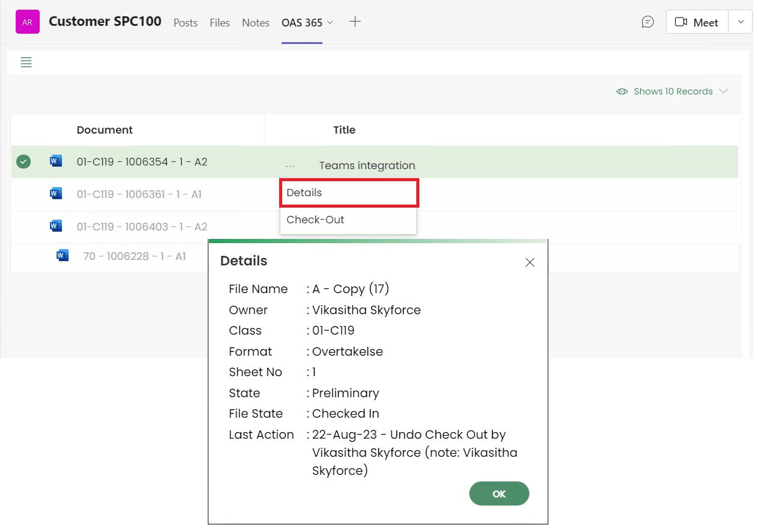Switch to the Files tab
This screenshot has height=532, width=758.
point(220,23)
